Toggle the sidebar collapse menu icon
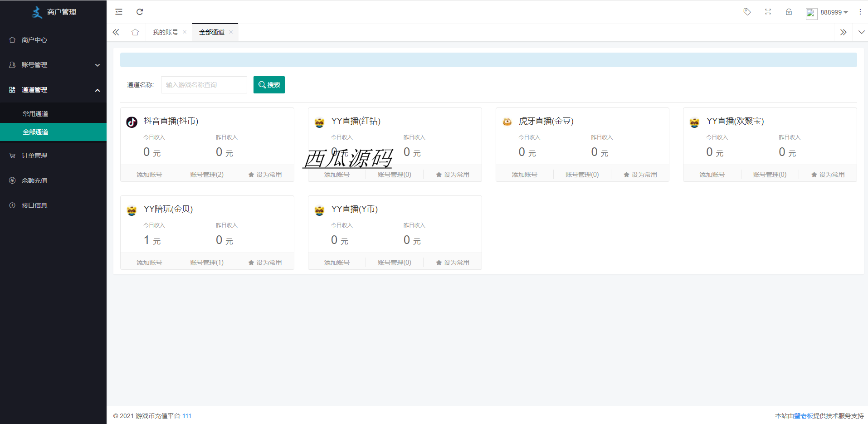Screen dimensions: 868x424 click(119, 12)
